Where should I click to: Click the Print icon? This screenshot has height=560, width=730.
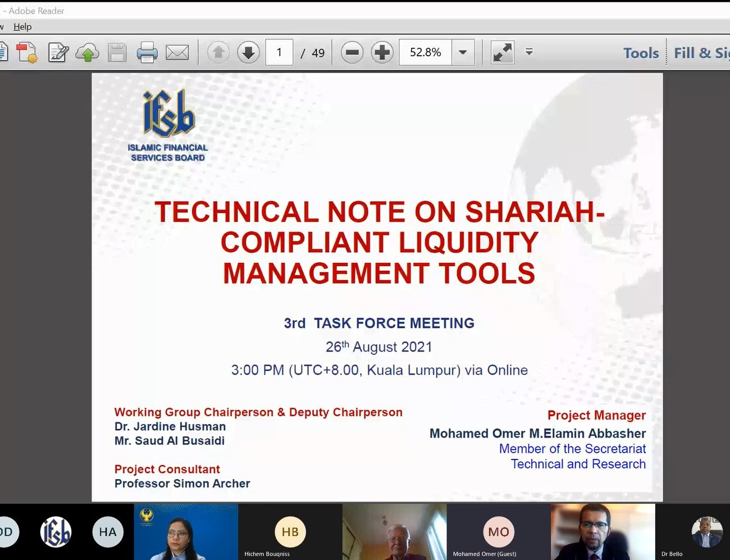pos(147,53)
